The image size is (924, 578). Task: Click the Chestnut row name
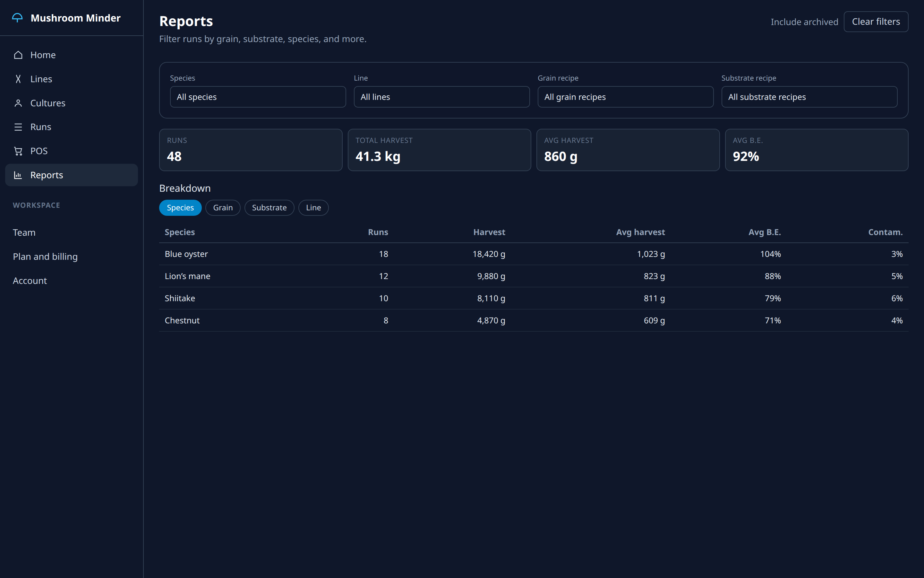click(x=182, y=320)
